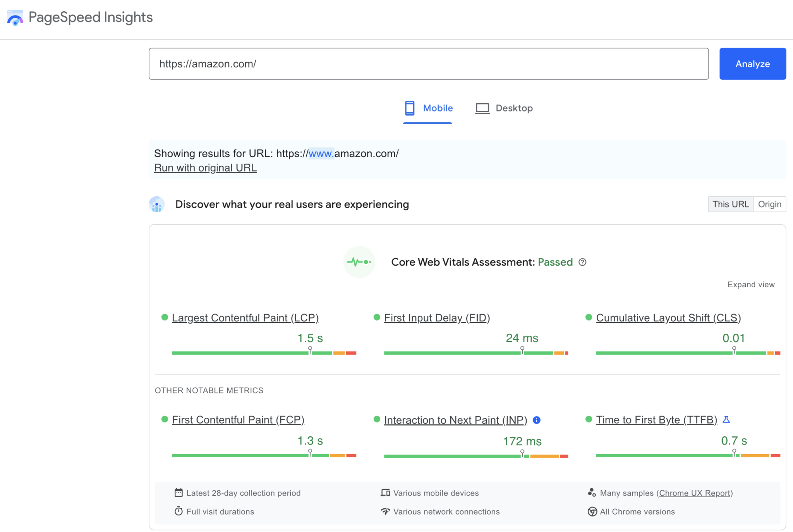The width and height of the screenshot is (793, 532).
Task: Open First Contentful Paint (FCP) link
Action: click(x=238, y=420)
